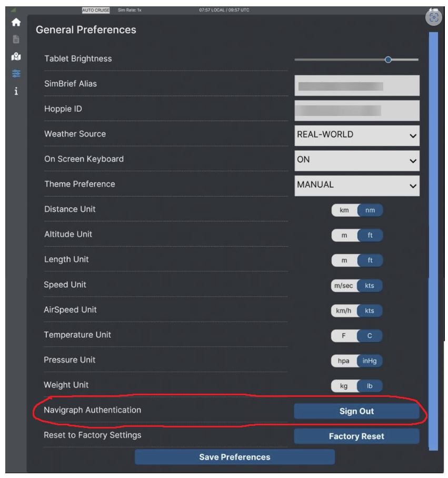Switch Distance Unit to km

point(344,210)
